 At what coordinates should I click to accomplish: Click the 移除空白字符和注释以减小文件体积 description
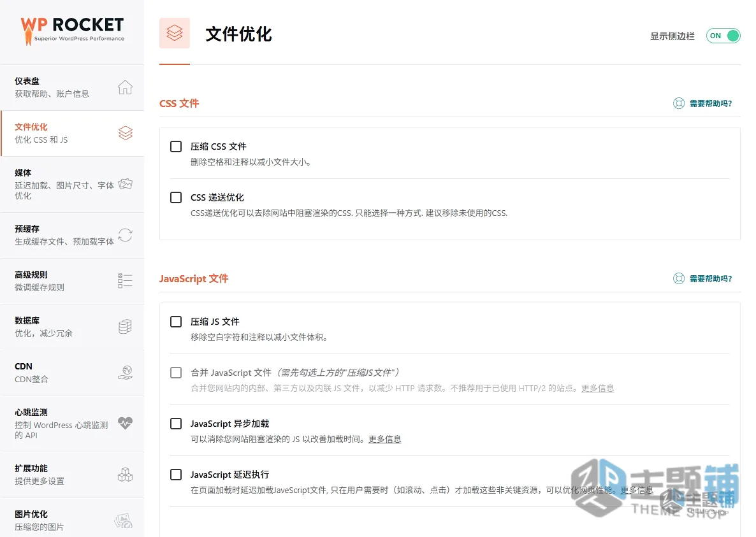point(259,338)
